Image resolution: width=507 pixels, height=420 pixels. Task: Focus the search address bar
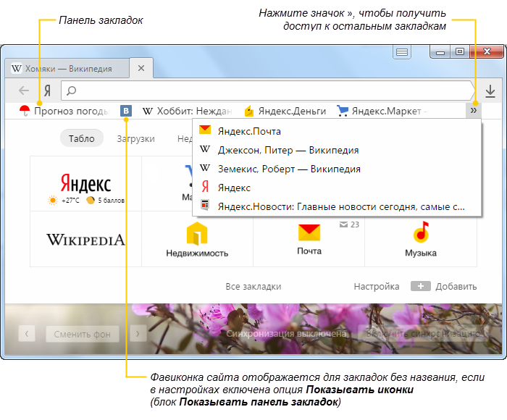[x=268, y=91]
